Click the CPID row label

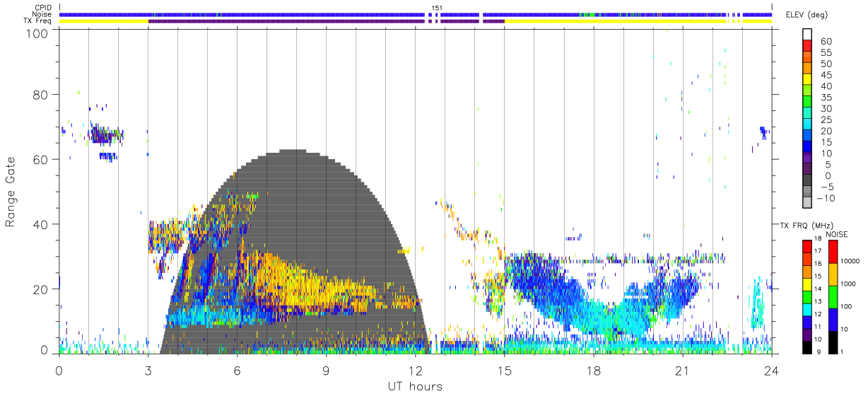click(42, 8)
